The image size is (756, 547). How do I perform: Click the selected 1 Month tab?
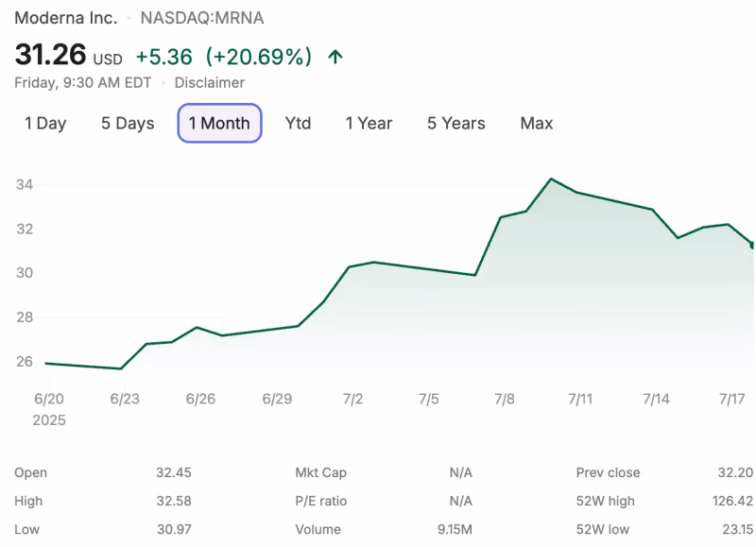click(219, 123)
